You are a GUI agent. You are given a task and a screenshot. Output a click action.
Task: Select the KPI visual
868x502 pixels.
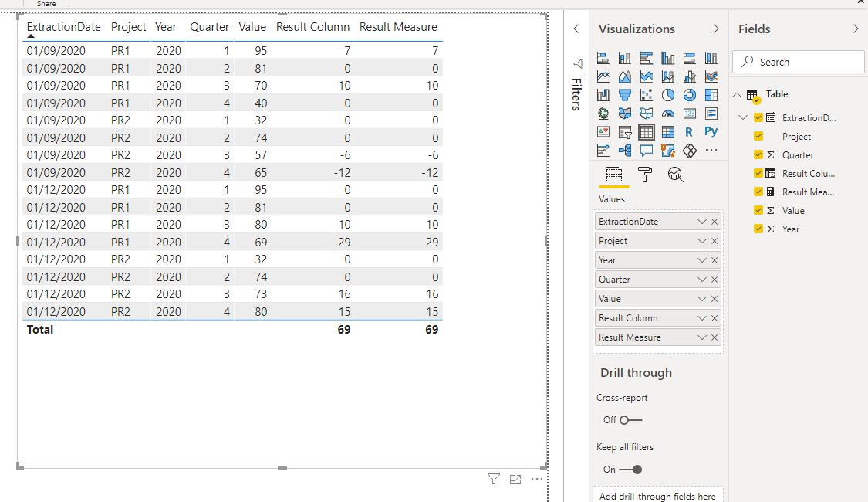click(603, 132)
